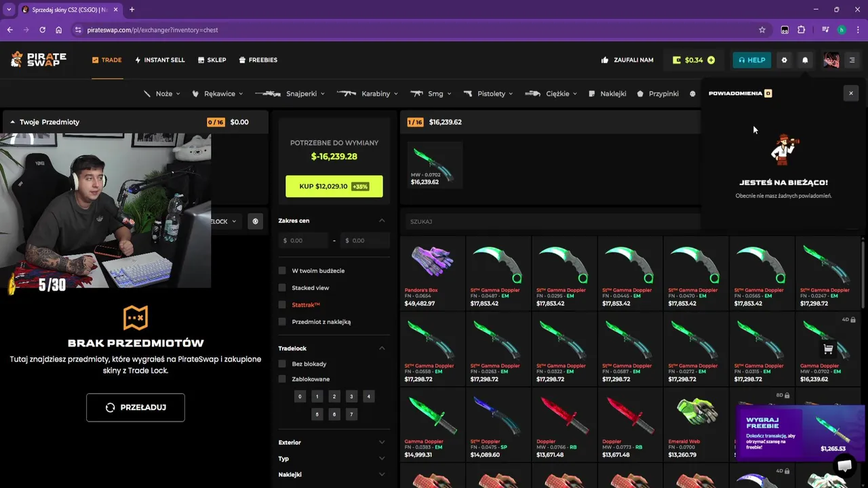The image size is (868, 488).
Task: Open the user avatar profile
Action: [x=831, y=60]
